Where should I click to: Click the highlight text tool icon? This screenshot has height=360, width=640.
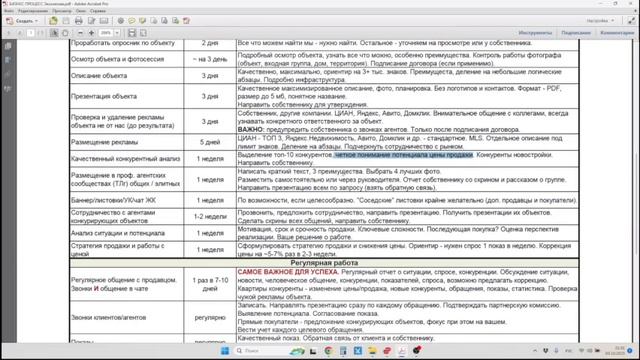coord(142,21)
